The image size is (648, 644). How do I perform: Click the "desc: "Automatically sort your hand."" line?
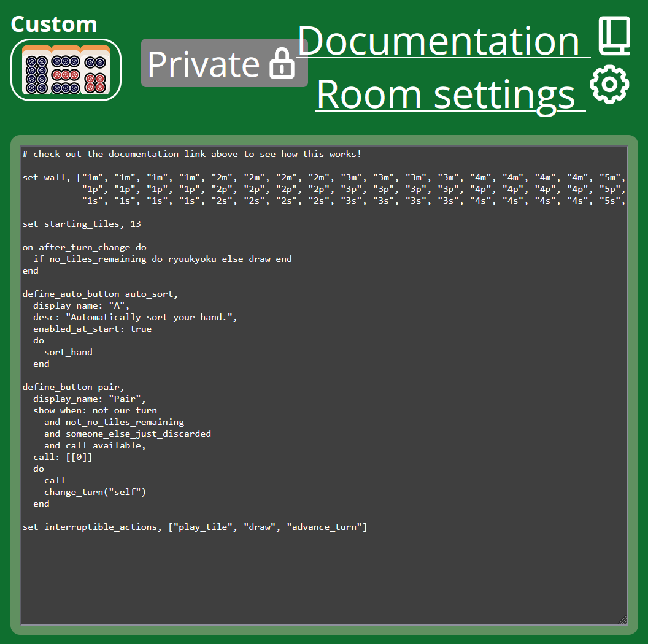135,317
